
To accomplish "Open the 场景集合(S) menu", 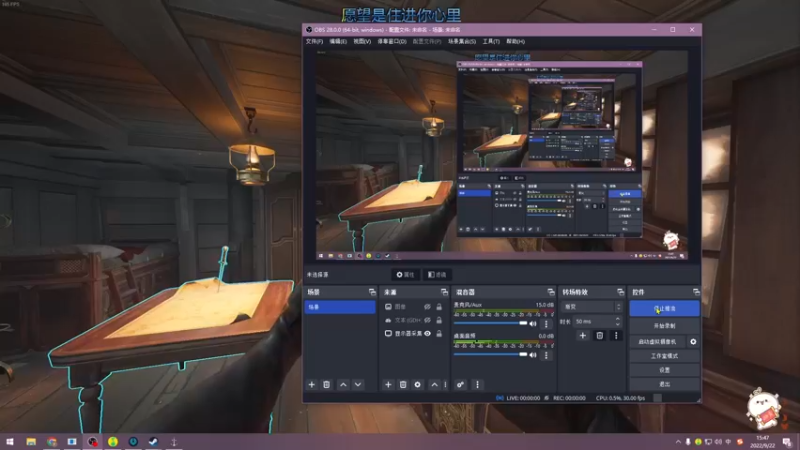I will click(x=462, y=41).
